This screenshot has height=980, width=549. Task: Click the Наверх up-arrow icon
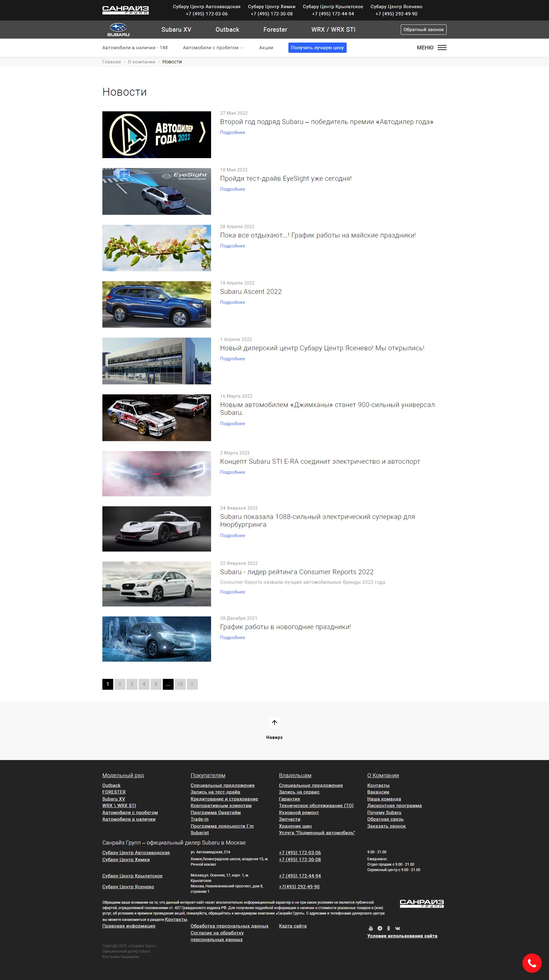tap(274, 723)
